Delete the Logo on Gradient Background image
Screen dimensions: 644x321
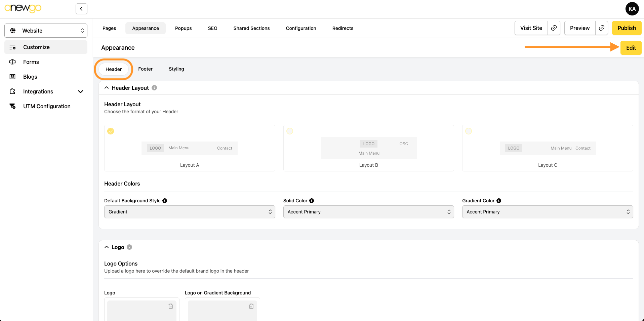251,306
